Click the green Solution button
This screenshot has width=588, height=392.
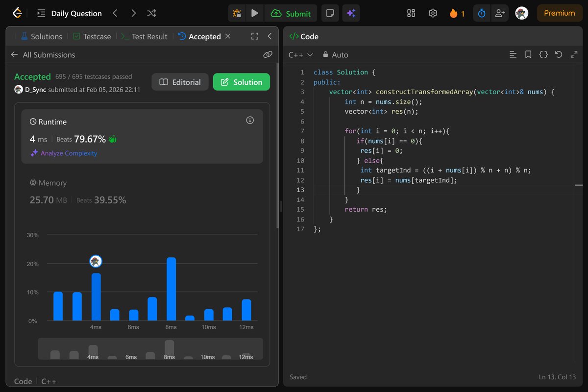point(241,82)
